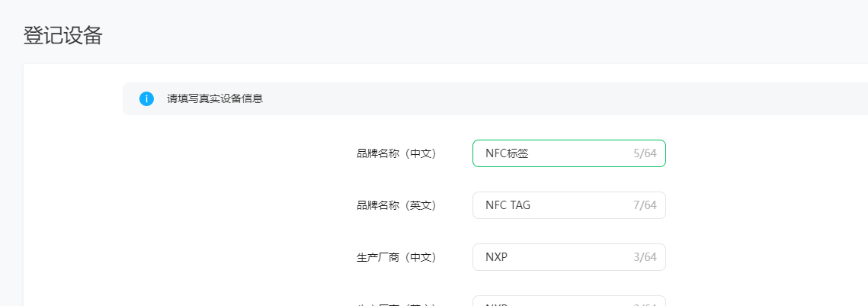This screenshot has height=306, width=868.
Task: Click the 生产厂商（中文）label
Action: (397, 257)
